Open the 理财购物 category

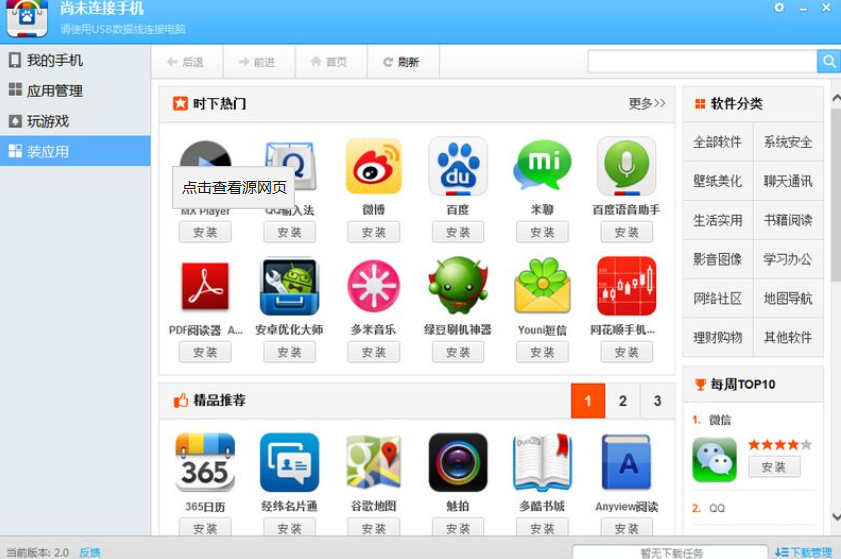click(x=718, y=338)
